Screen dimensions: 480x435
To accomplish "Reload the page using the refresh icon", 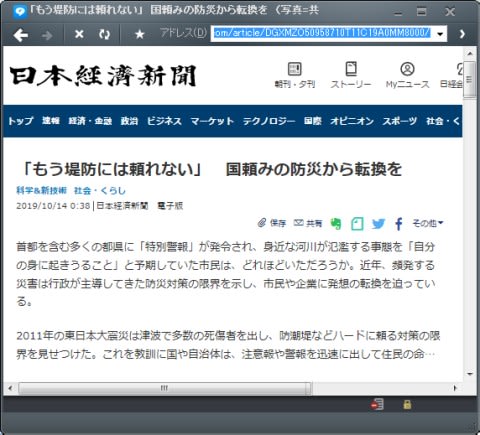I will (x=104, y=34).
